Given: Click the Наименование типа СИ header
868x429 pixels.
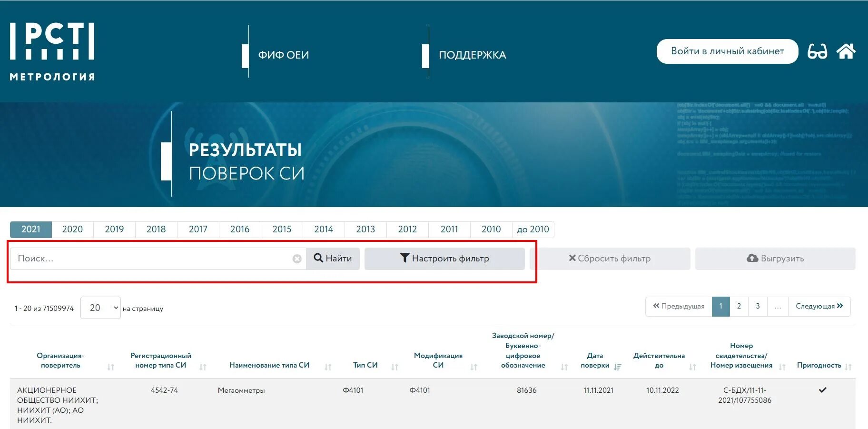Looking at the screenshot, I should [x=269, y=365].
